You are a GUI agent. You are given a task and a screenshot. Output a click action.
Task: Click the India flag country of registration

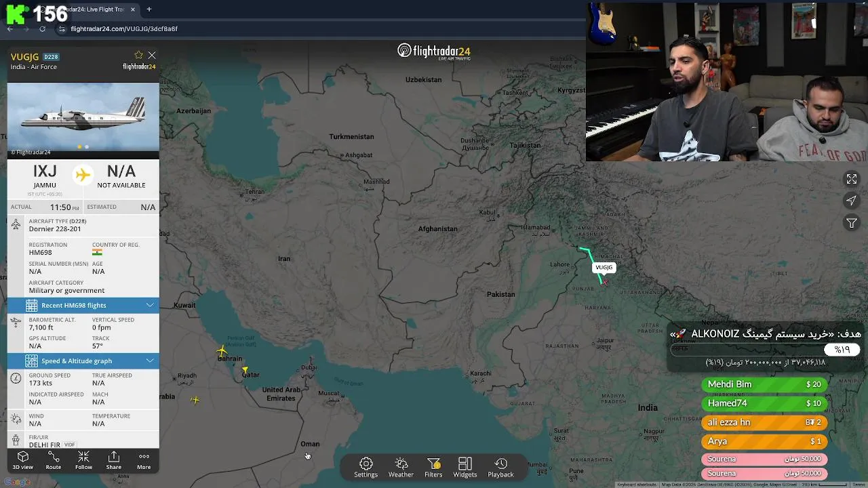point(97,252)
